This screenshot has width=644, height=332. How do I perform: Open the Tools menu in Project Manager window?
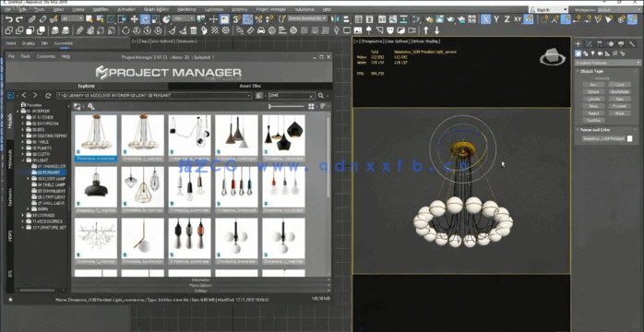[26, 56]
